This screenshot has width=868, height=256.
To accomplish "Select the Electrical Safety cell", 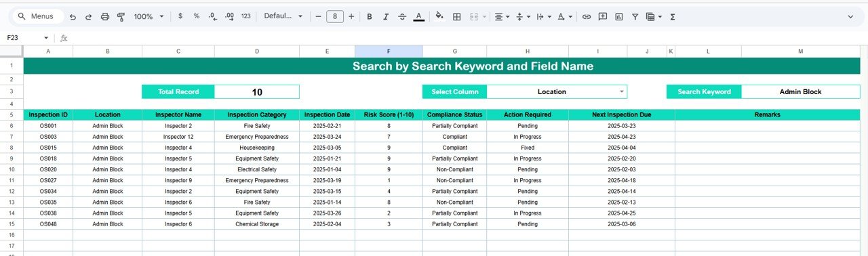I will 257,169.
